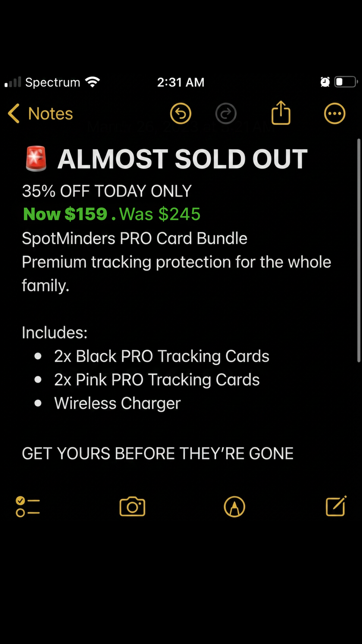The height and width of the screenshot is (644, 362).
Task: Tap the undo arrow icon
Action: [x=181, y=114]
